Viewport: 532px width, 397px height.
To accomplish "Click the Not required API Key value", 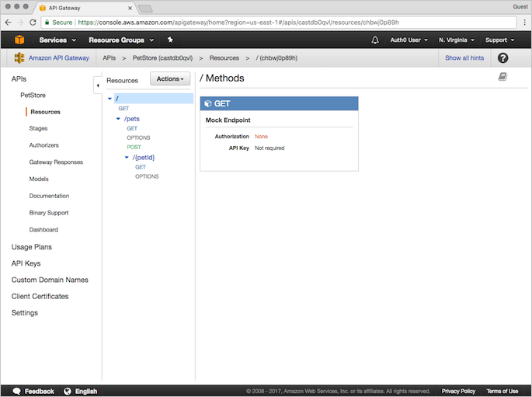I will (x=269, y=148).
